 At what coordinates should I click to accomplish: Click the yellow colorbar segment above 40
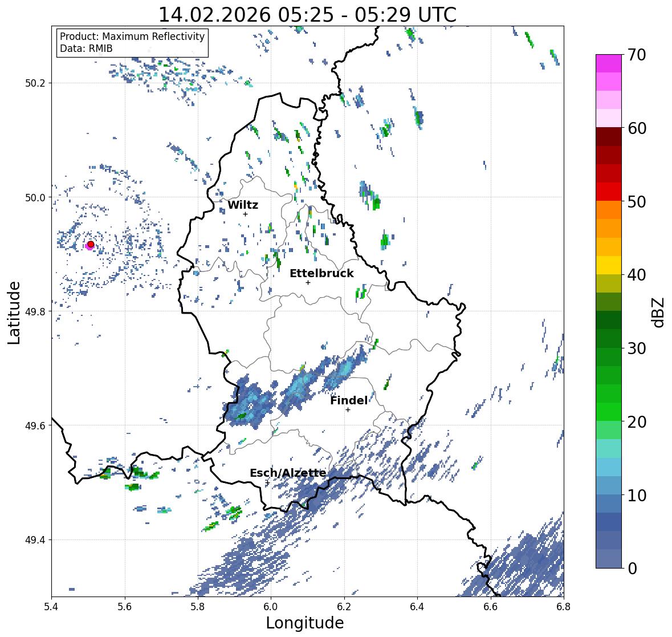(x=609, y=265)
